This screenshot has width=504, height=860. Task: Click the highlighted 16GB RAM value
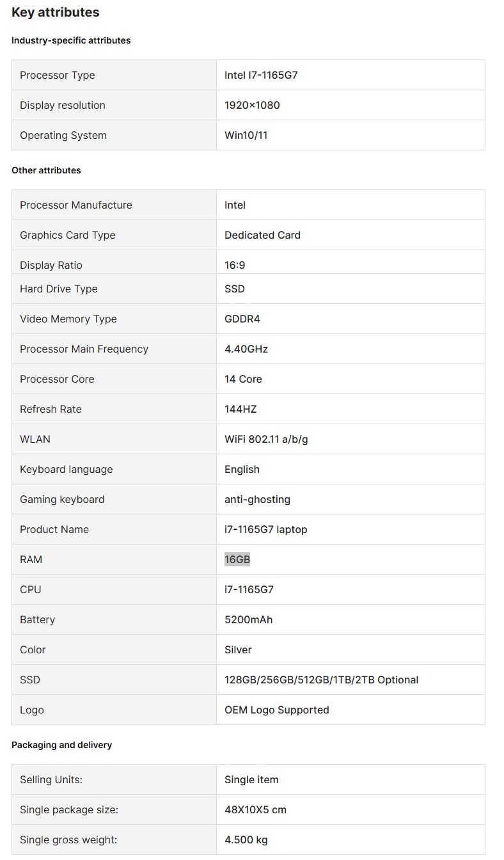click(x=237, y=559)
